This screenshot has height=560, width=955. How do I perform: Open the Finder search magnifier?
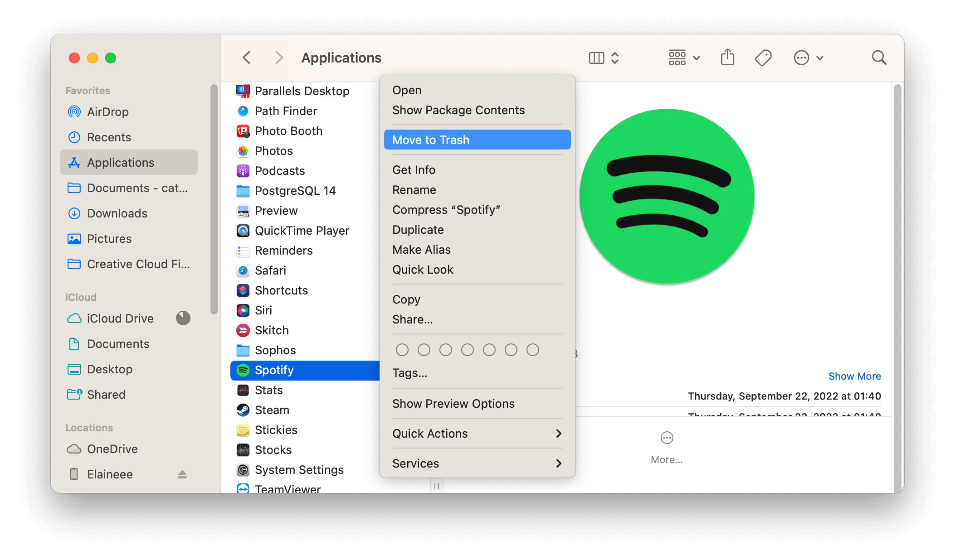(x=879, y=58)
